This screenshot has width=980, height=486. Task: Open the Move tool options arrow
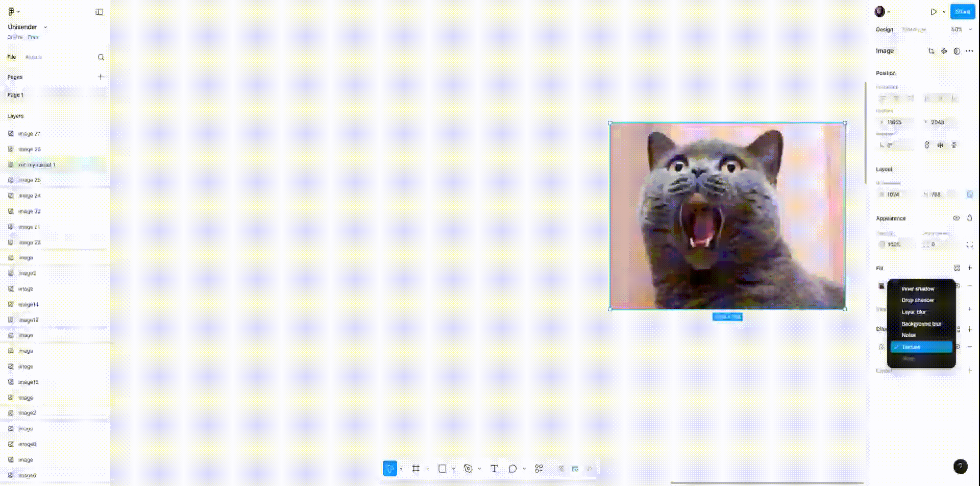click(x=401, y=469)
